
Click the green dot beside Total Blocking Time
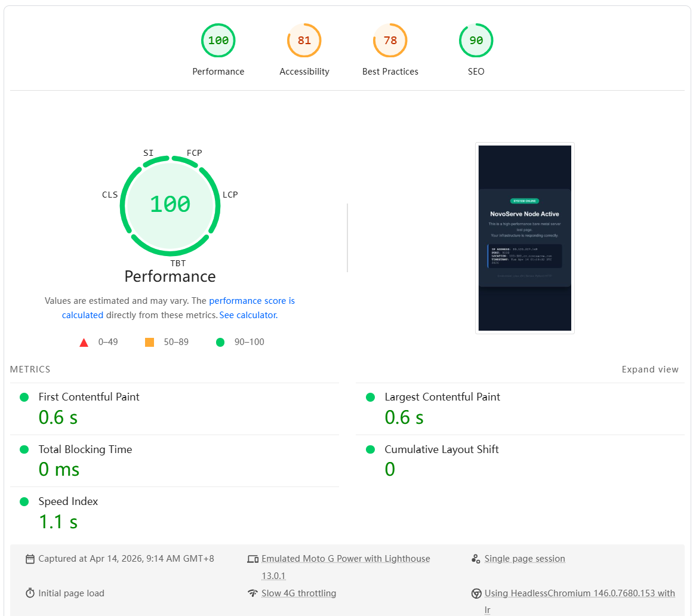coord(24,449)
